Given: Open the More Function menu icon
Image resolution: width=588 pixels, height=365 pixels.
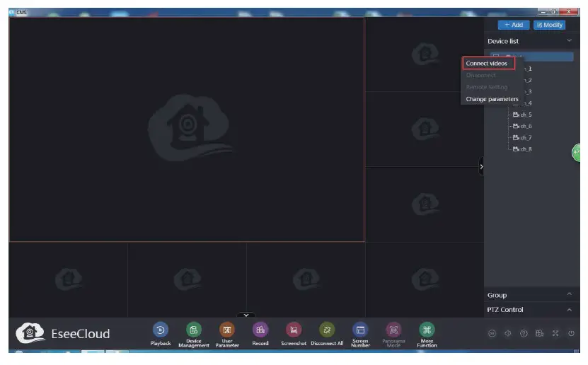Looking at the screenshot, I should coord(427,330).
